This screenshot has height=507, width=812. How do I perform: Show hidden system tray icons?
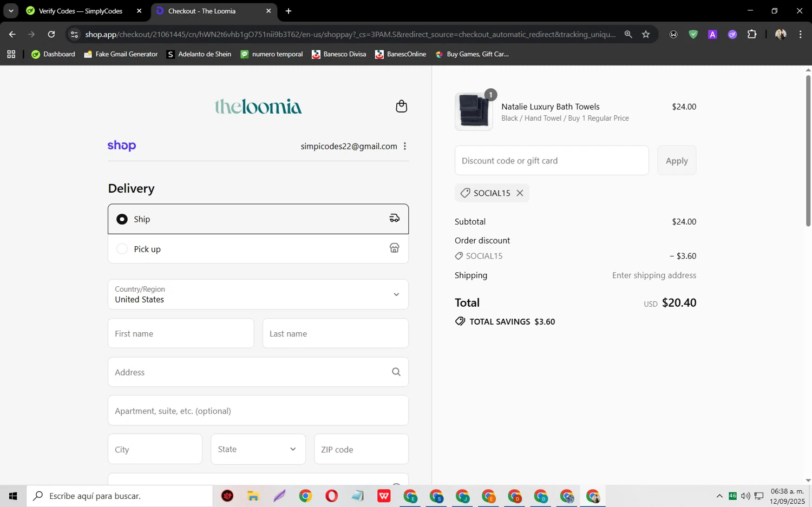pyautogui.click(x=719, y=496)
